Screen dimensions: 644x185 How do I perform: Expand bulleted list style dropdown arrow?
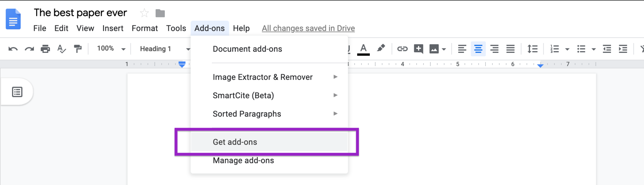click(594, 49)
